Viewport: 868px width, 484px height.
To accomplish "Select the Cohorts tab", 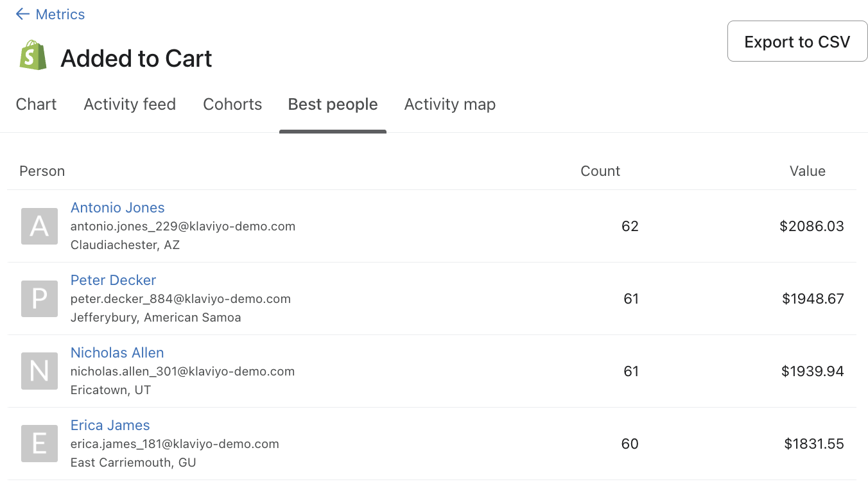I will pos(232,105).
